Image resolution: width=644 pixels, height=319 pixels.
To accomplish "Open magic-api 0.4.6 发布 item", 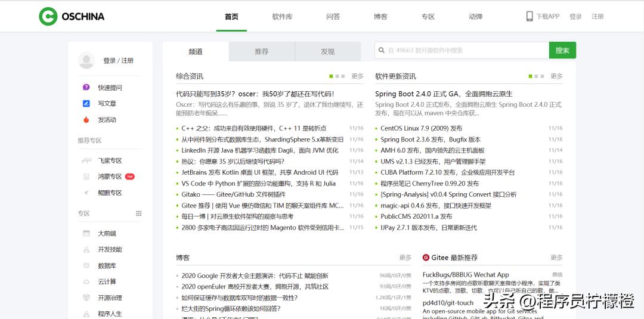I will [436, 206].
